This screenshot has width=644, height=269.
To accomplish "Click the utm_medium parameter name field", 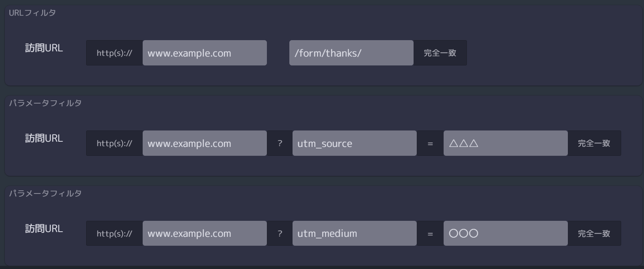I will pos(354,233).
